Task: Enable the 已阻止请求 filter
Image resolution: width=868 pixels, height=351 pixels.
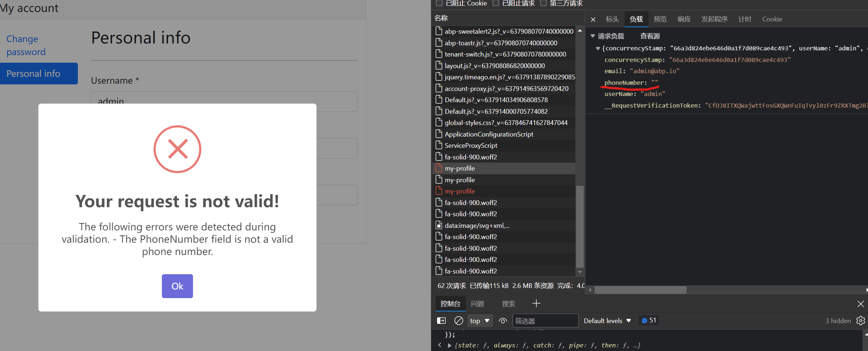Action: (x=496, y=3)
